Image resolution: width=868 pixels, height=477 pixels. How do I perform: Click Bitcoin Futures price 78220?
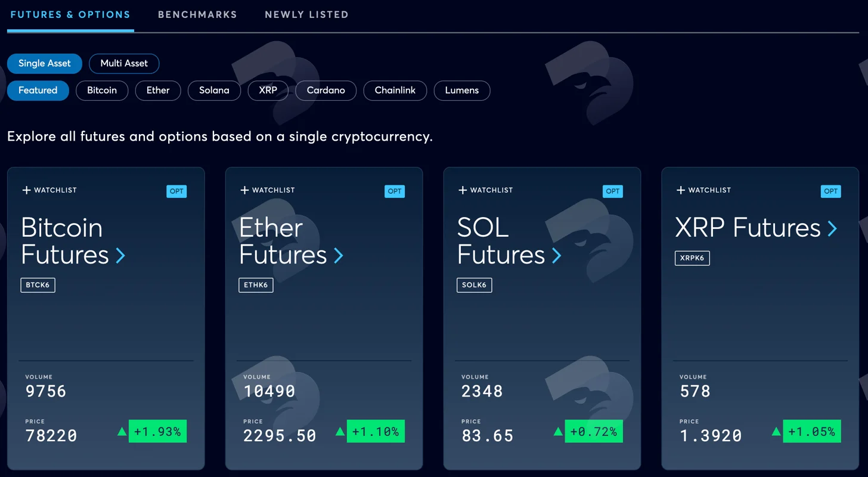[51, 436]
